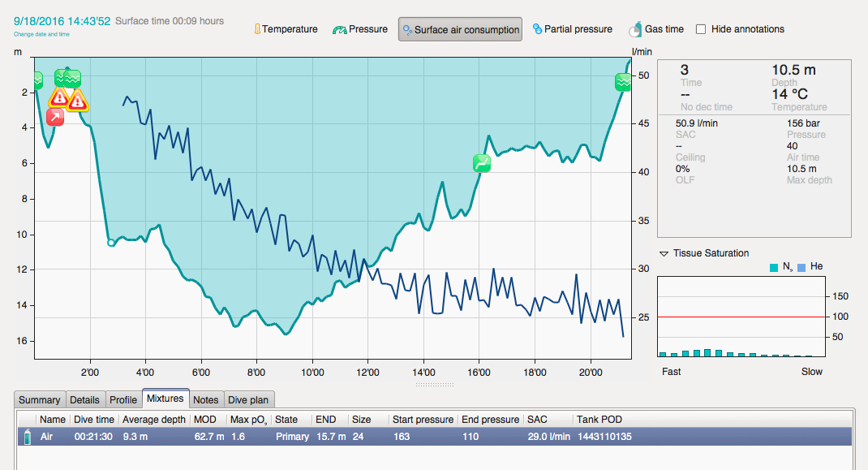The height and width of the screenshot is (470, 868).
Task: Click the 9.3 m average depth cell
Action: click(x=135, y=437)
